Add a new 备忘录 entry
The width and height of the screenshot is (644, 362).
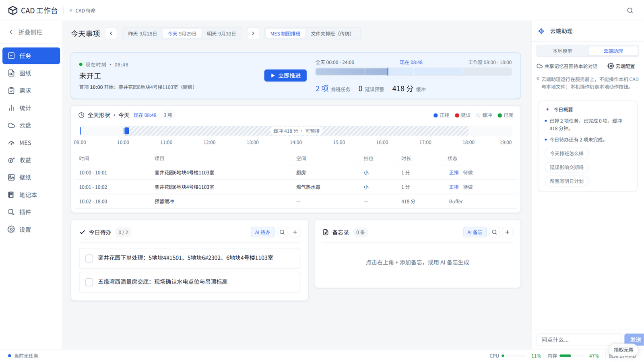(x=507, y=232)
